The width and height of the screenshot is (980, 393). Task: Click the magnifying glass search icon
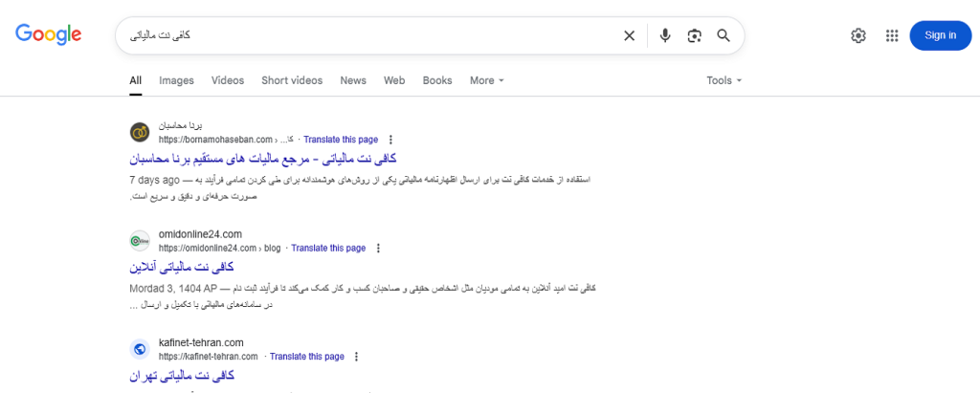(x=724, y=35)
